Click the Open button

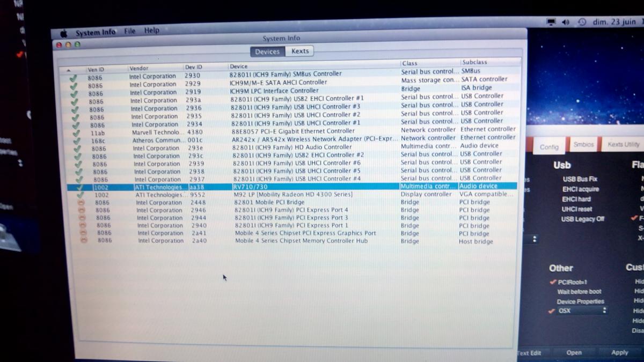coord(574,352)
